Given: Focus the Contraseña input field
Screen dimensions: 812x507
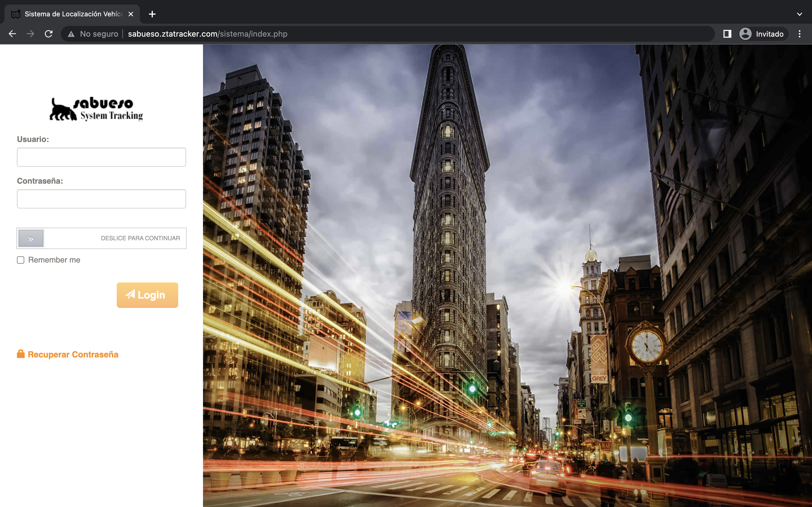Looking at the screenshot, I should click(x=101, y=199).
